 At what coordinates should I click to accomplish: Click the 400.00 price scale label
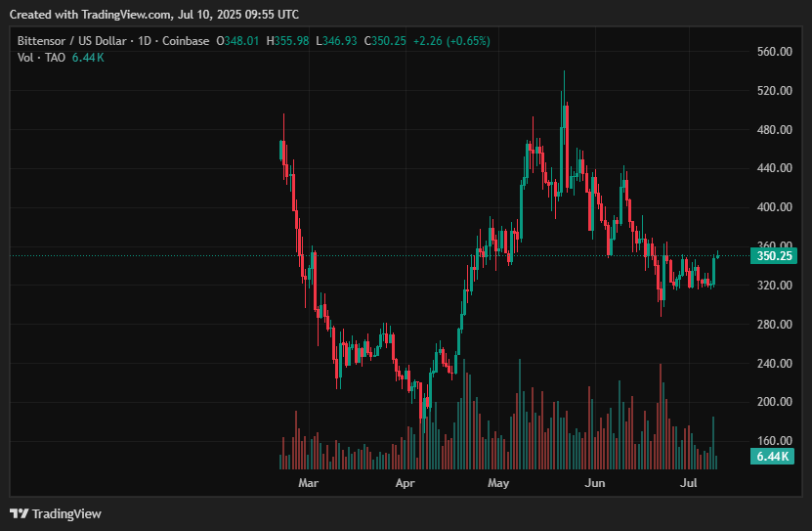(x=774, y=207)
